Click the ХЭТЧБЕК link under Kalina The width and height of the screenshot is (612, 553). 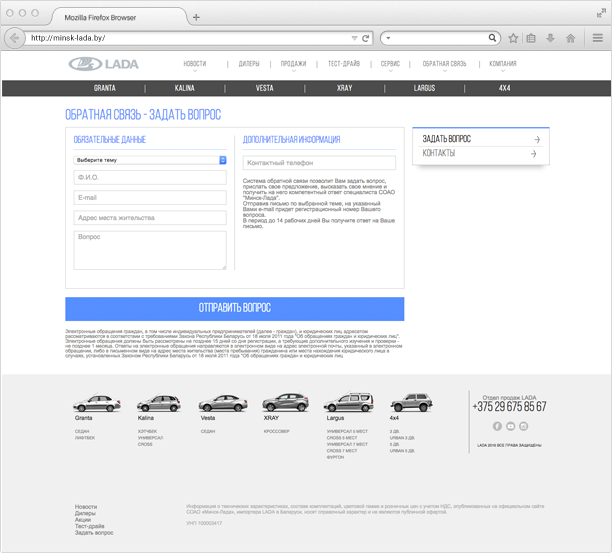point(147,431)
